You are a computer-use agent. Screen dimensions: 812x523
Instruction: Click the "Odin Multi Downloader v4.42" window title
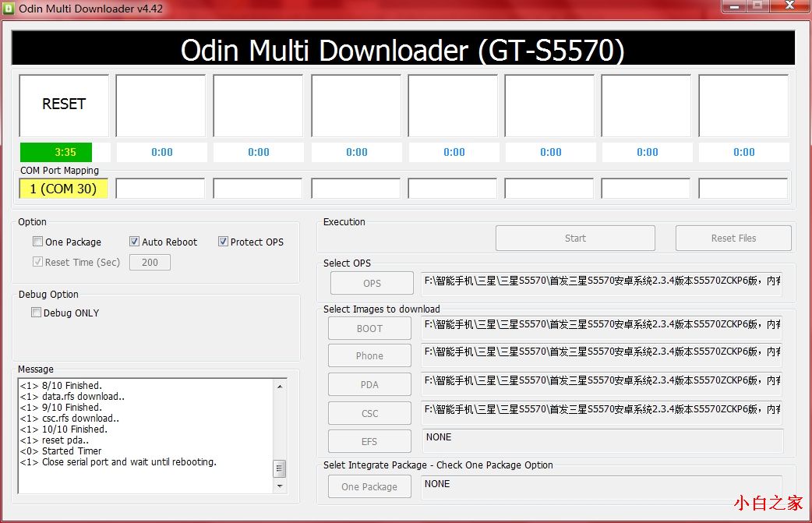[90, 9]
